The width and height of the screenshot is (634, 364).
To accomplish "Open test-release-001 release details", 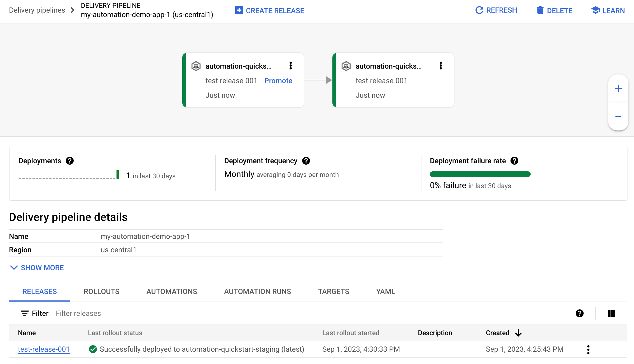I will (x=43, y=349).
